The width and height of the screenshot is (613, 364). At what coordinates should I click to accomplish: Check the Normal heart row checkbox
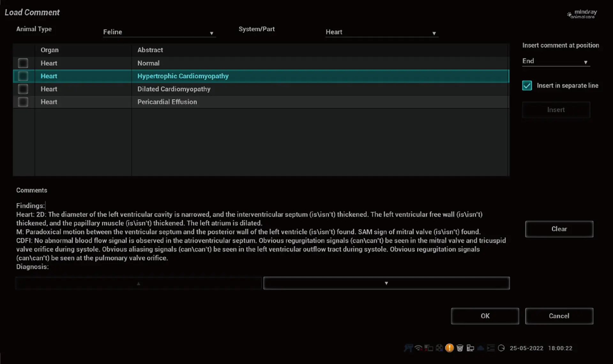tap(23, 63)
